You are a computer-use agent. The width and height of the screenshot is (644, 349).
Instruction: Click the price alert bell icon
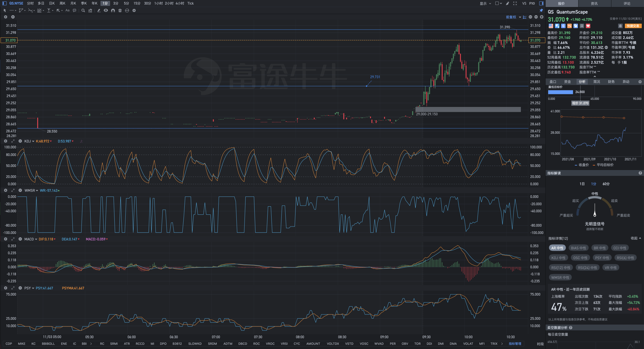click(620, 26)
